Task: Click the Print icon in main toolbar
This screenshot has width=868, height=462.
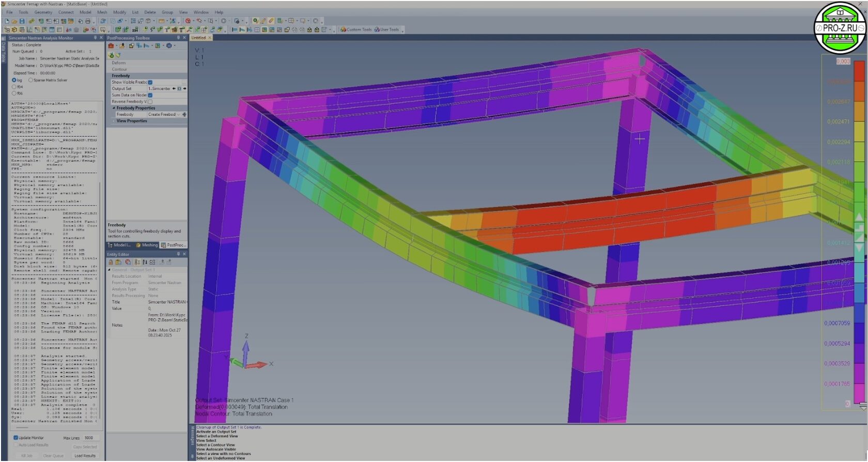Action: click(x=87, y=21)
